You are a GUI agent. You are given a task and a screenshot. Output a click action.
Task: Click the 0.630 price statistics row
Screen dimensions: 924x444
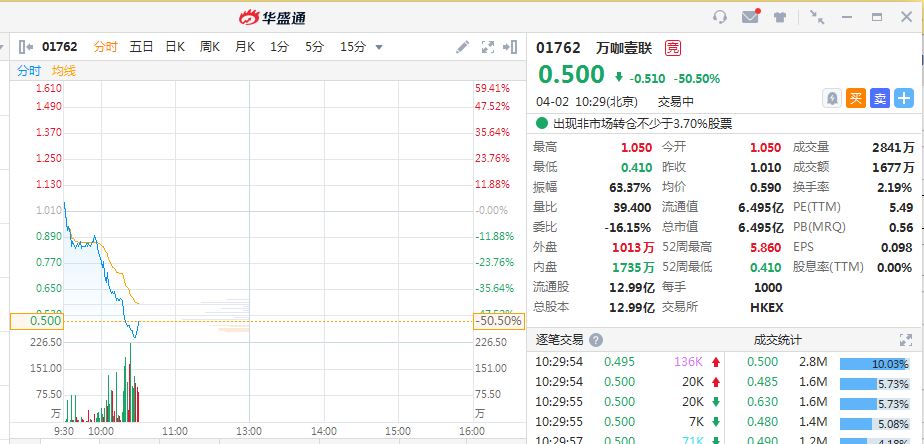click(825, 402)
